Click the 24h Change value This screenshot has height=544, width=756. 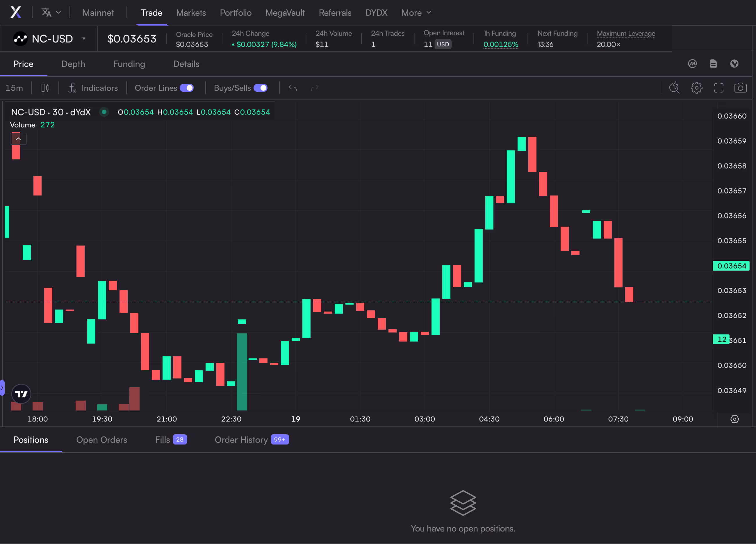point(264,44)
